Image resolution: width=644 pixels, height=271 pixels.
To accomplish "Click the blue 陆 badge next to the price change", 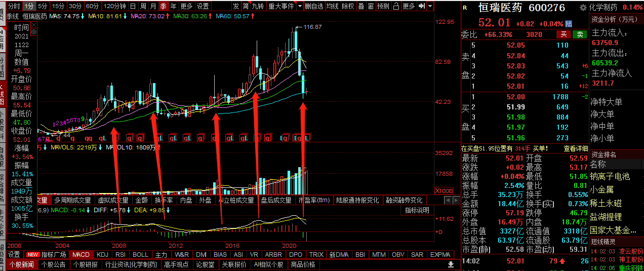I will tap(569, 24).
